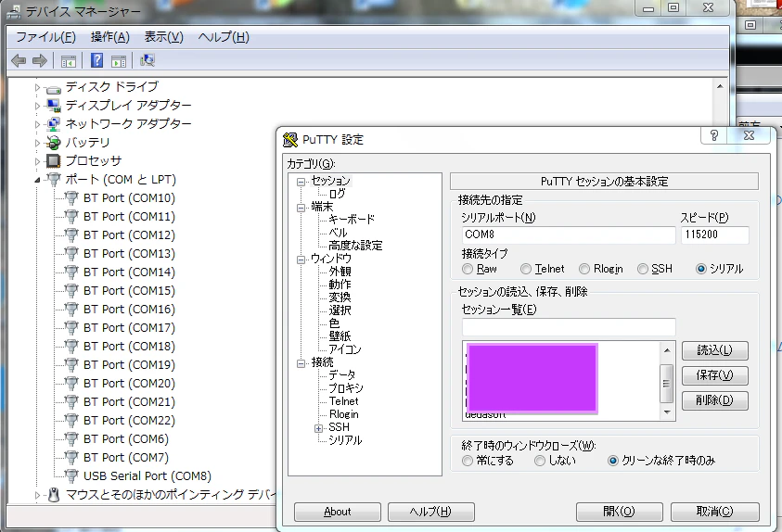This screenshot has width=782, height=532.
Task: Select BT Port (COM22) in the device tree
Action: tap(129, 421)
